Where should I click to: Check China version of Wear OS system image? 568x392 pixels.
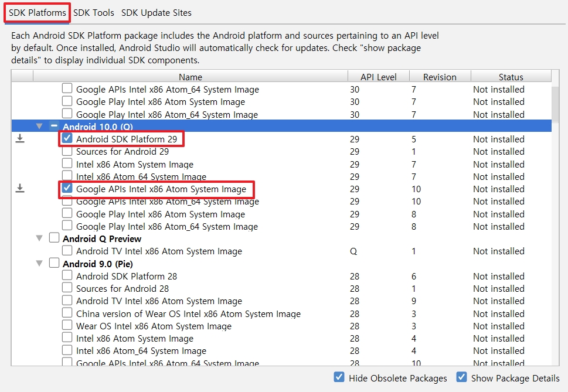click(67, 313)
